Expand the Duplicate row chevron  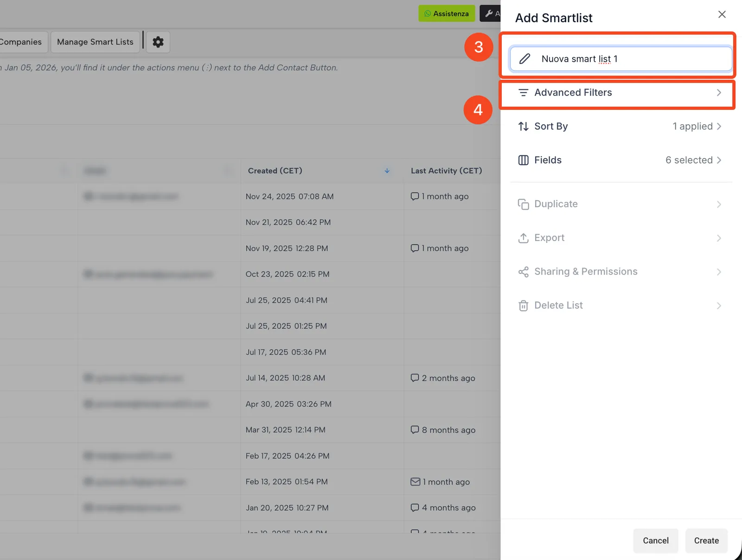(x=719, y=204)
